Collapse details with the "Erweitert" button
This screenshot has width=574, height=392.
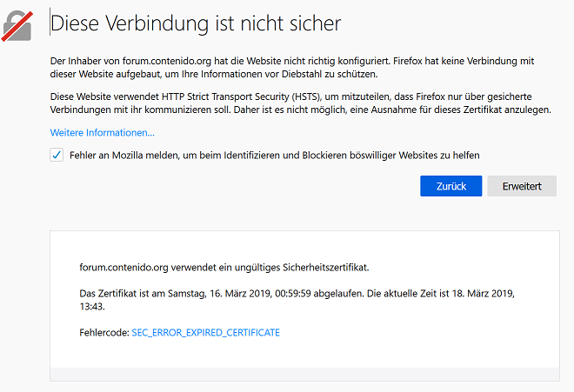click(522, 186)
